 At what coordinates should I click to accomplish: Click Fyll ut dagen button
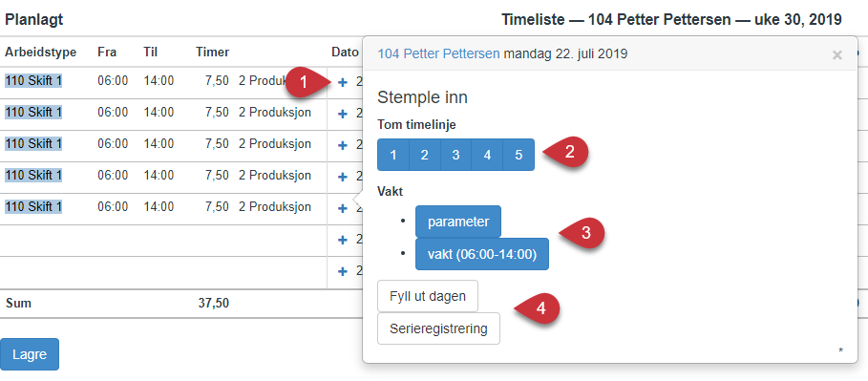coord(428,296)
